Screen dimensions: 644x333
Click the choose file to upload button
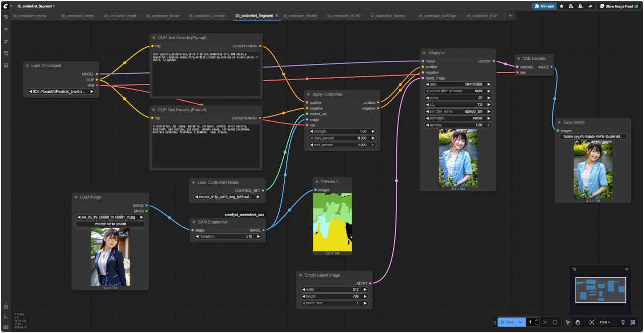pyautogui.click(x=110, y=224)
